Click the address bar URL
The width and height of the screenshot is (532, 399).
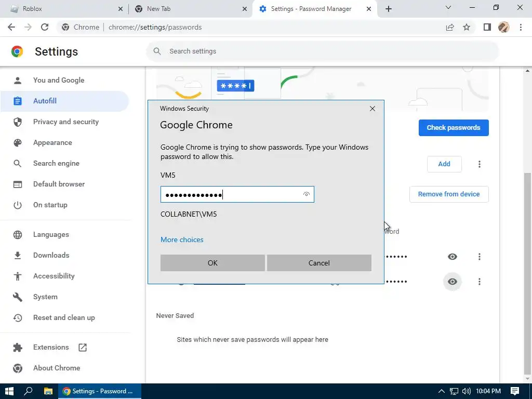click(155, 27)
